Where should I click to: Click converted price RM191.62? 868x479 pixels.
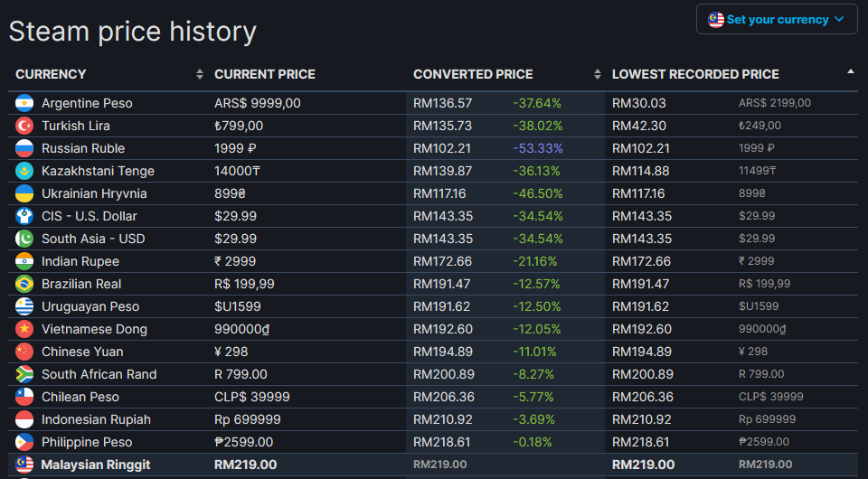point(441,306)
